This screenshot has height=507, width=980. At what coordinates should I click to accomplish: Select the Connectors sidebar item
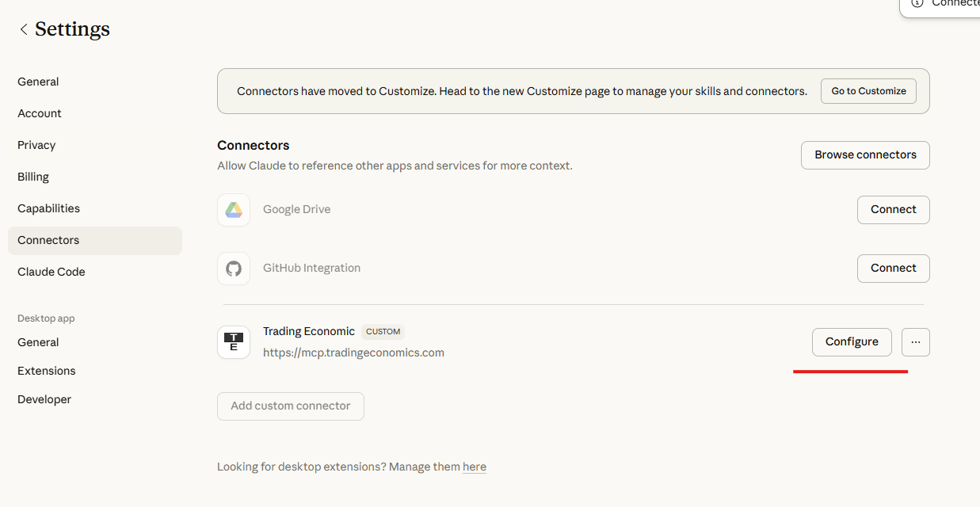tap(48, 240)
